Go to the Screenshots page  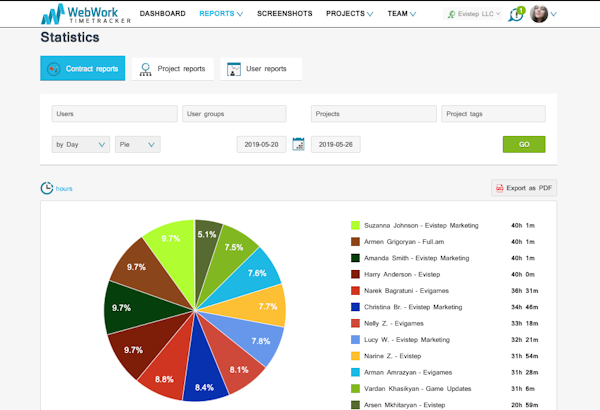coord(285,13)
